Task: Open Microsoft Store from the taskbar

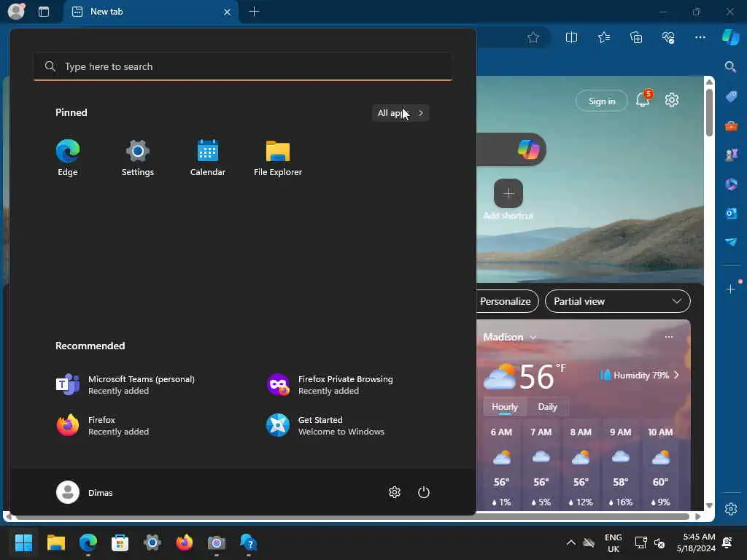Action: click(x=120, y=542)
